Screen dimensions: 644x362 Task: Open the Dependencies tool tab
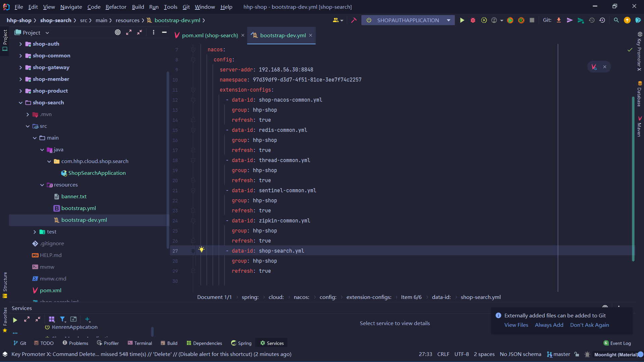tap(204, 343)
